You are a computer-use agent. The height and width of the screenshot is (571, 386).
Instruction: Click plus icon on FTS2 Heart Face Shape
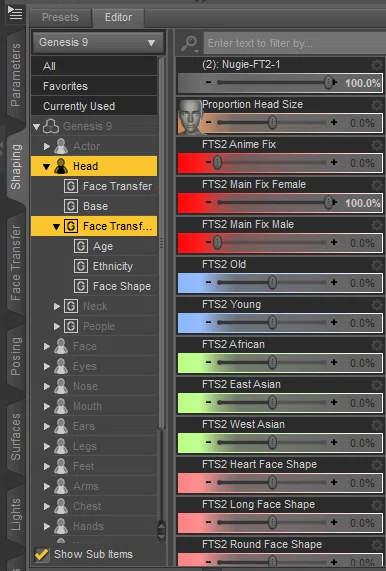[x=334, y=482]
